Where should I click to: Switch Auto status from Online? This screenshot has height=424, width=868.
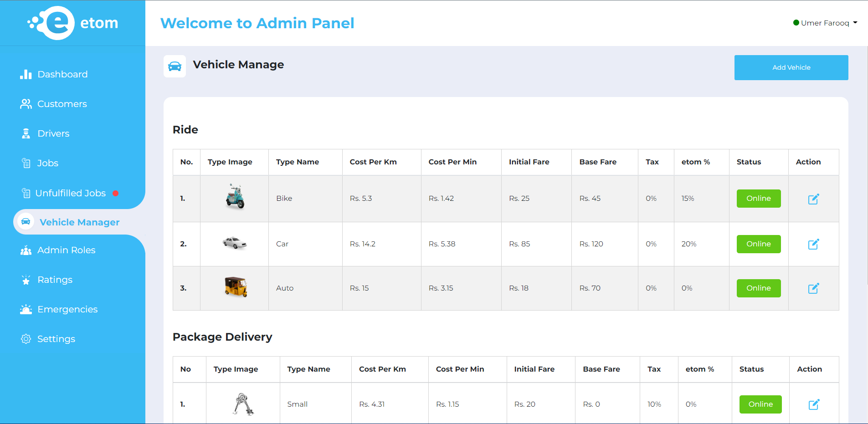click(758, 288)
